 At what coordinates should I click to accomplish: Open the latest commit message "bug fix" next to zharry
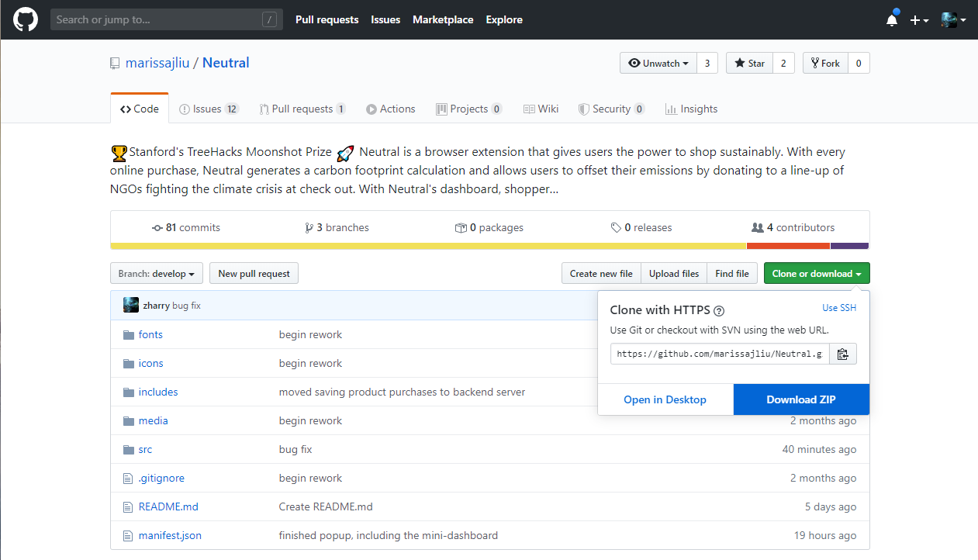tap(186, 306)
